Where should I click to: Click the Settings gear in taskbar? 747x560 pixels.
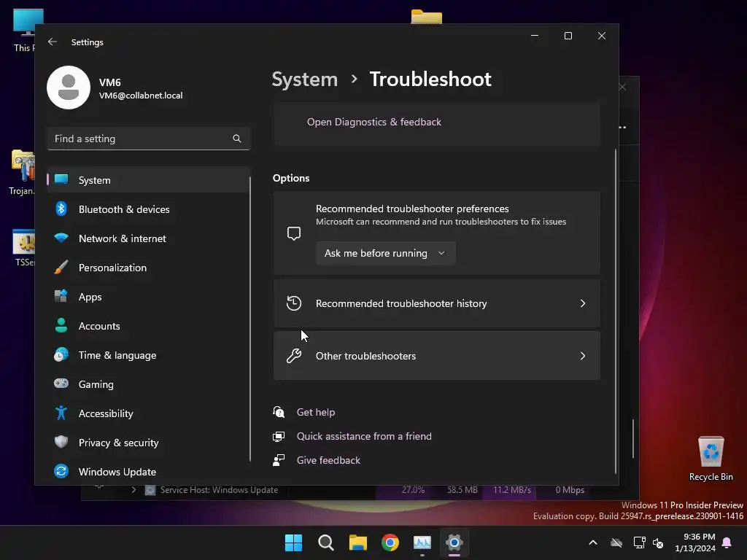pos(454,542)
